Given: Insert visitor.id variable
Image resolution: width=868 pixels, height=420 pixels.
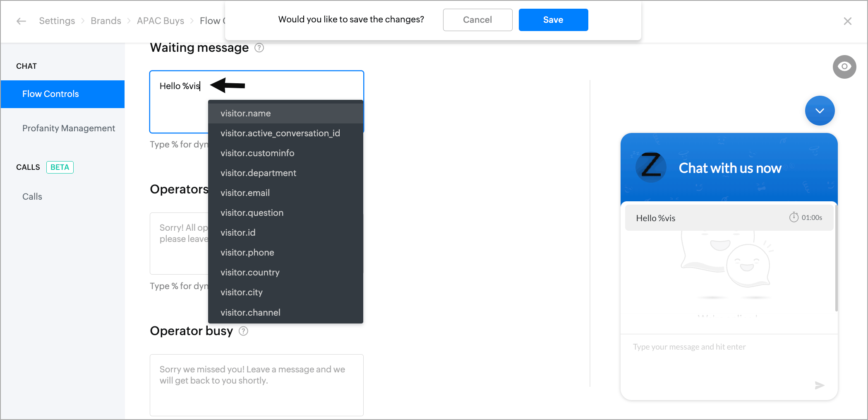Looking at the screenshot, I should click(285, 233).
